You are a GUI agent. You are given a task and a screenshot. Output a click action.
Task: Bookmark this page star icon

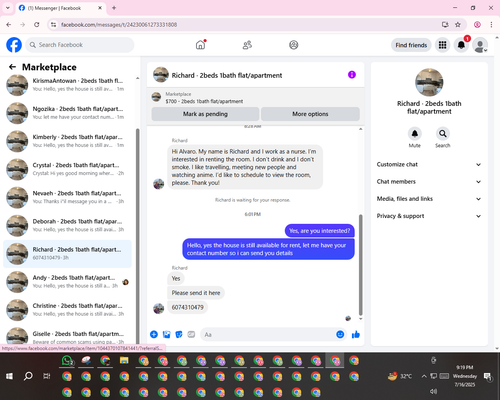[458, 25]
